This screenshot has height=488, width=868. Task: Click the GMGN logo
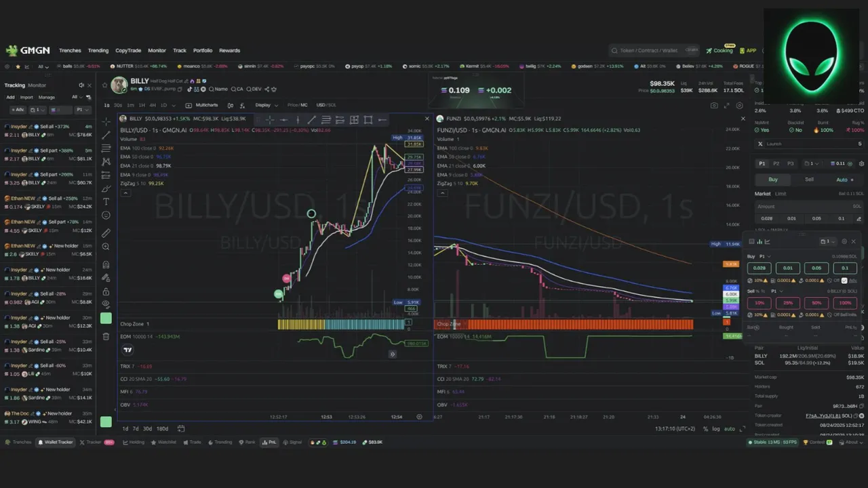click(x=28, y=50)
